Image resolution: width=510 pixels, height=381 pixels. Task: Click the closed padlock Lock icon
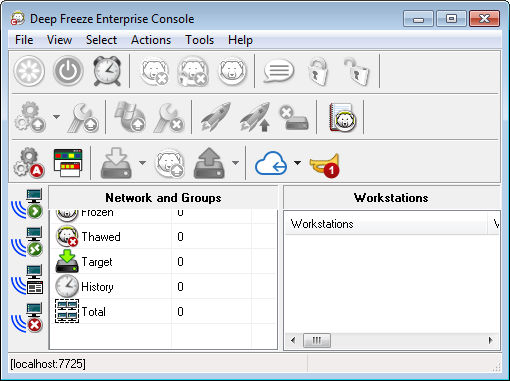pyautogui.click(x=318, y=71)
